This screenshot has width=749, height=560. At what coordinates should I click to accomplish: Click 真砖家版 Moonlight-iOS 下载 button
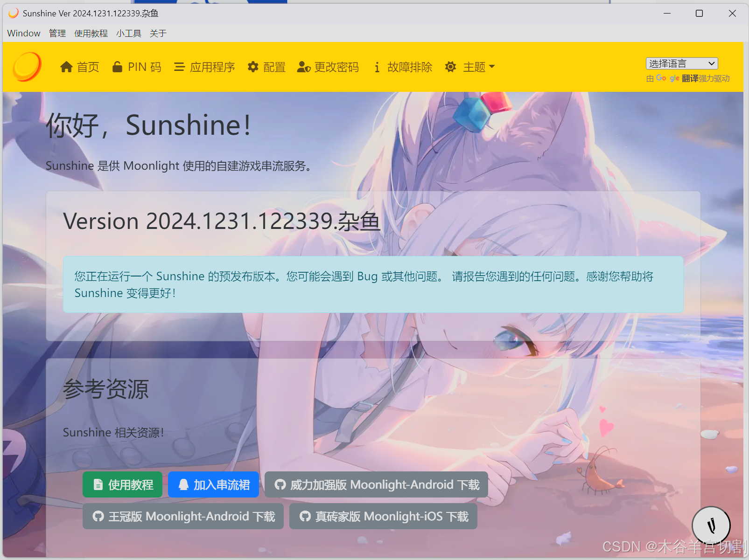click(383, 516)
